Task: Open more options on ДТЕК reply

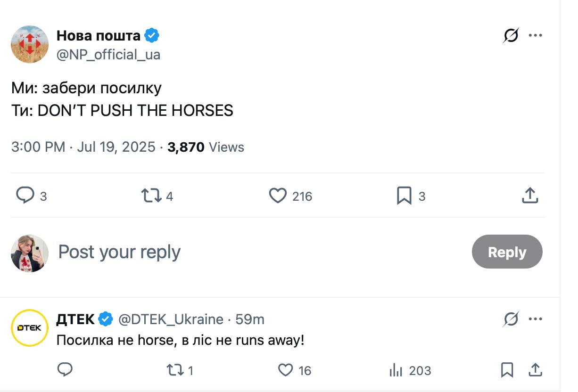Action: coord(536,319)
